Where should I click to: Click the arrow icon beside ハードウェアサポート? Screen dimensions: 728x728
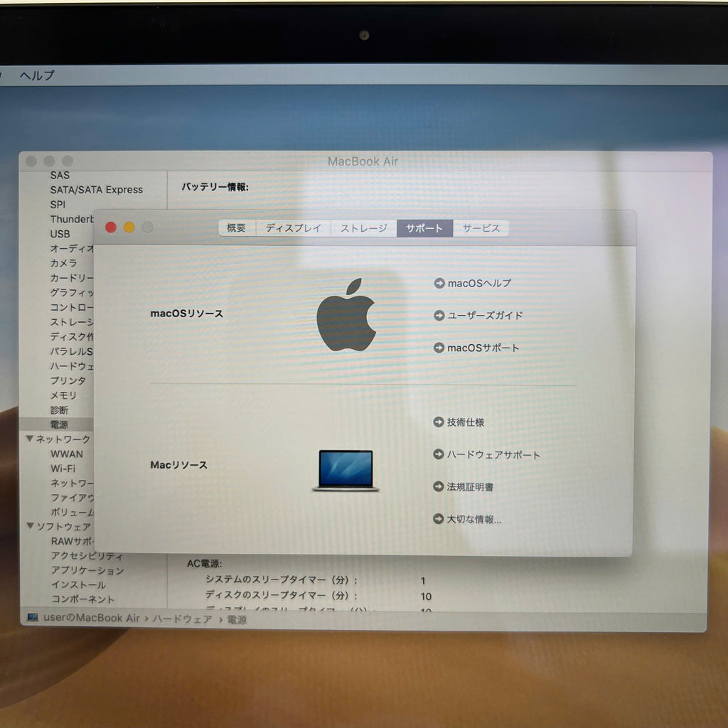(438, 454)
